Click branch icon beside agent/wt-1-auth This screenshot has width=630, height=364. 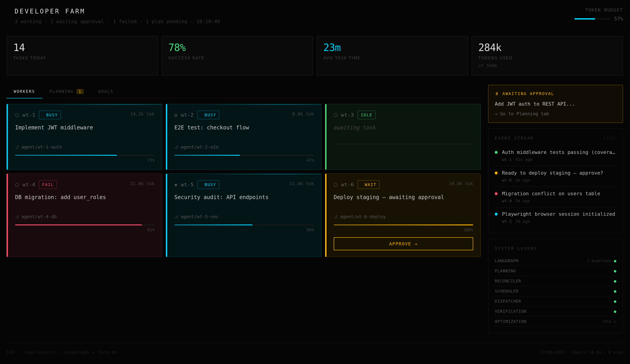[x=17, y=147]
